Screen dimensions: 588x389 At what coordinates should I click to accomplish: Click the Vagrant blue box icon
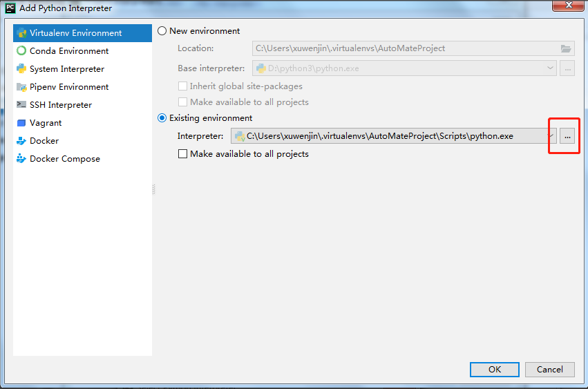(21, 123)
